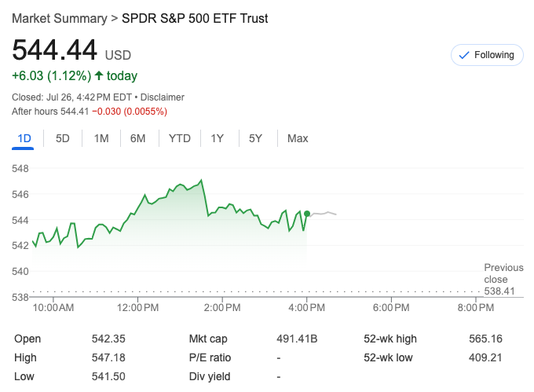Click the SPDR S&P 500 ETF Trust title
This screenshot has width=534, height=392.
195,18
